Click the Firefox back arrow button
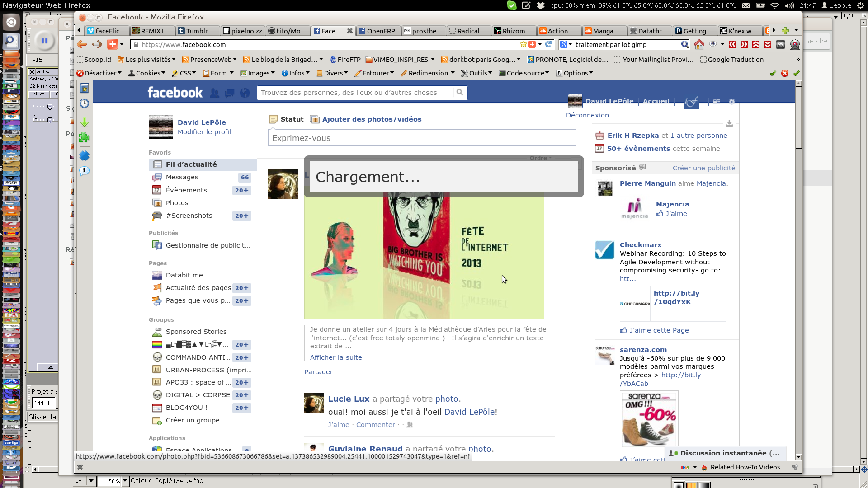The image size is (868, 488). [x=82, y=44]
